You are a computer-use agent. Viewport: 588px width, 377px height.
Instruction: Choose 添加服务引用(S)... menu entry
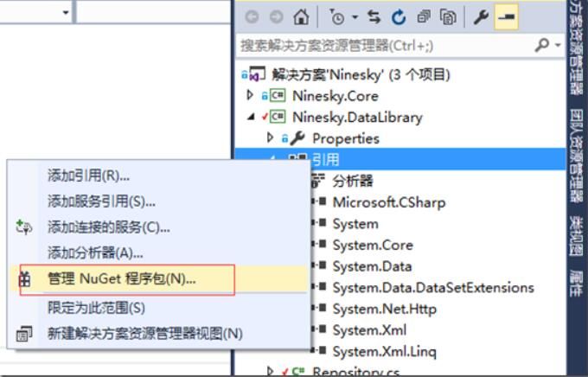[158, 201]
